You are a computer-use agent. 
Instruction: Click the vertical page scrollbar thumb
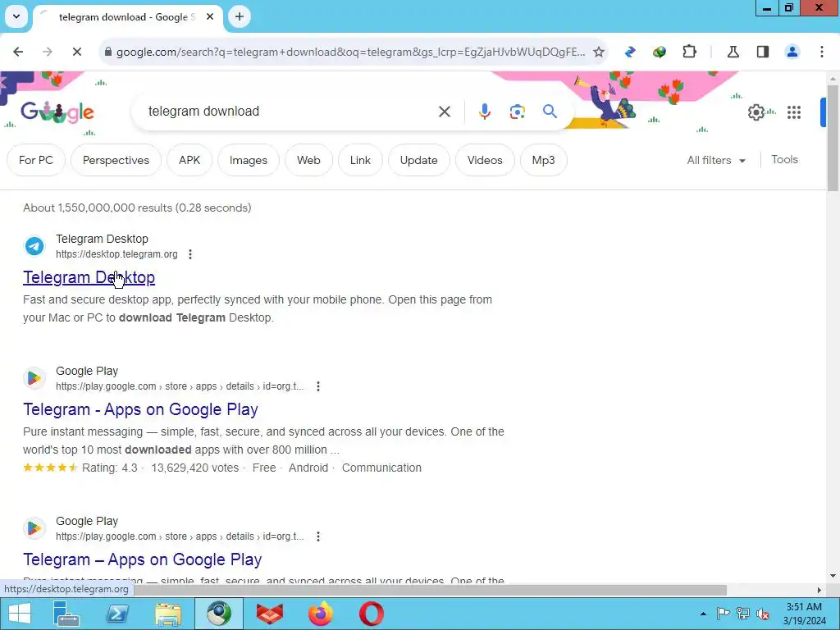point(833,138)
